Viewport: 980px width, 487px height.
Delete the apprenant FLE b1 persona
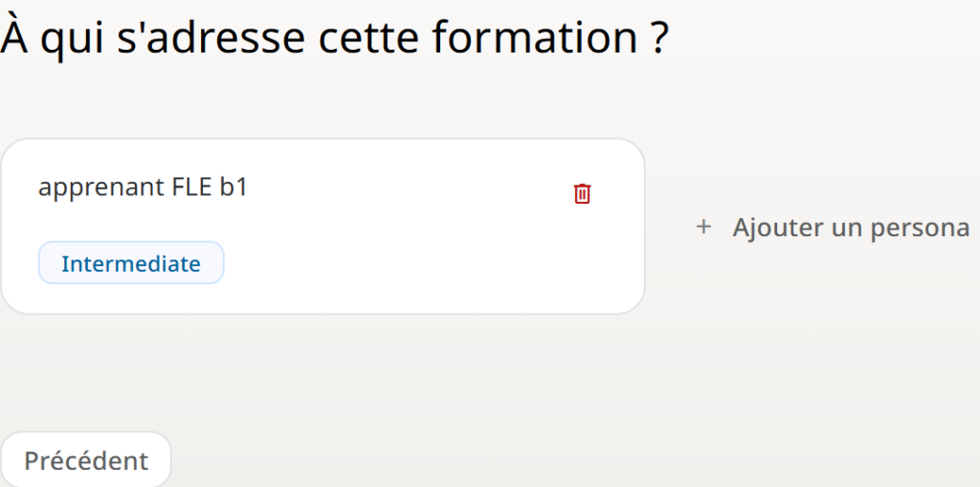(582, 193)
